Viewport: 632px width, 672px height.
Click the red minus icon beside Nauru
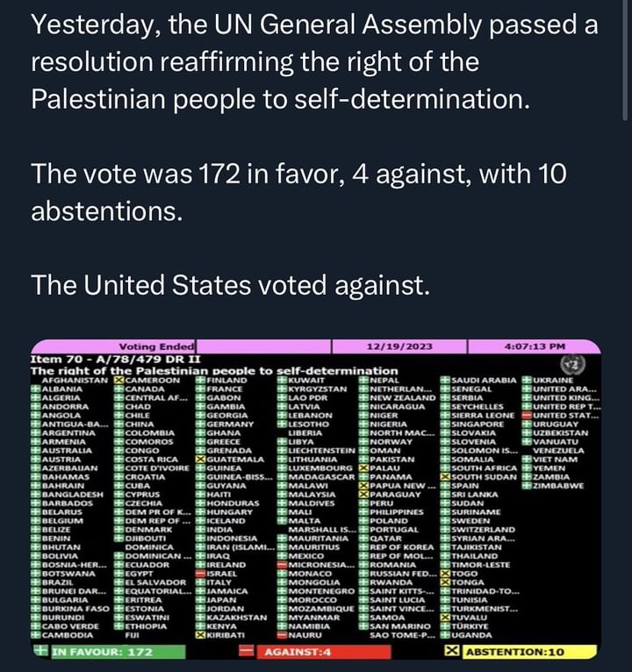pyautogui.click(x=282, y=634)
